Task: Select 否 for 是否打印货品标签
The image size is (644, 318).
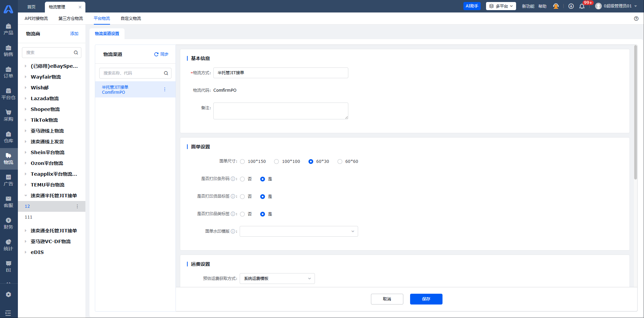Action: click(242, 197)
